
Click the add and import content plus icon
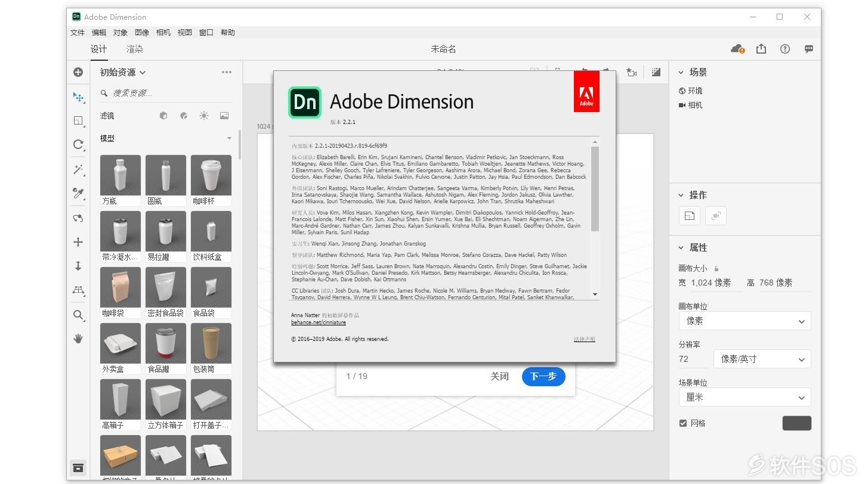click(78, 72)
